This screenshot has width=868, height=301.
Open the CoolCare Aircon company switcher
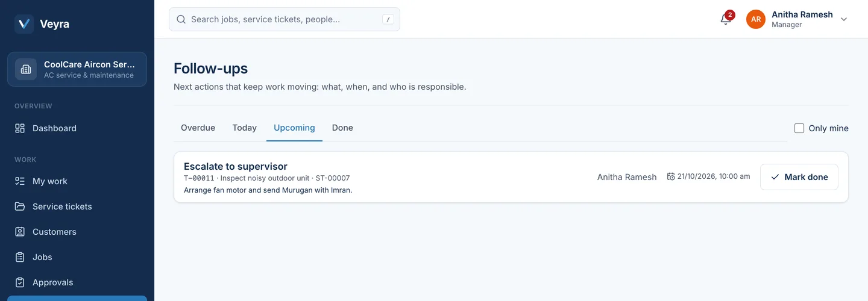(x=77, y=69)
